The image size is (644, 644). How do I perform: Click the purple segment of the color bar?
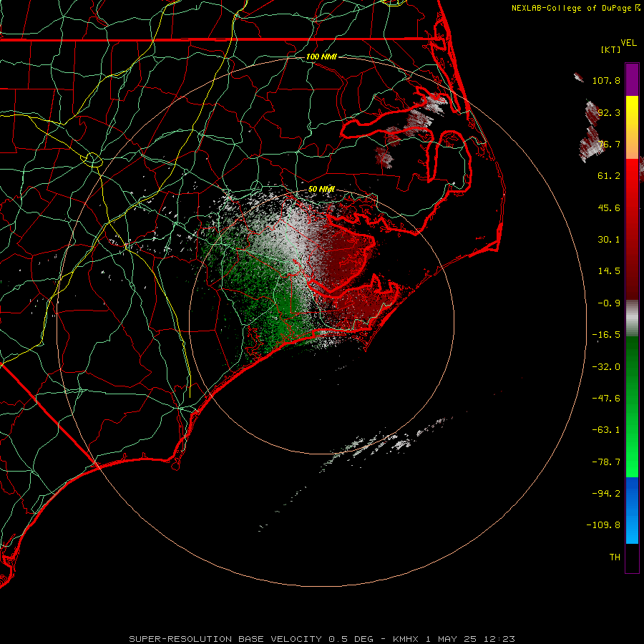pyautogui.click(x=632, y=79)
